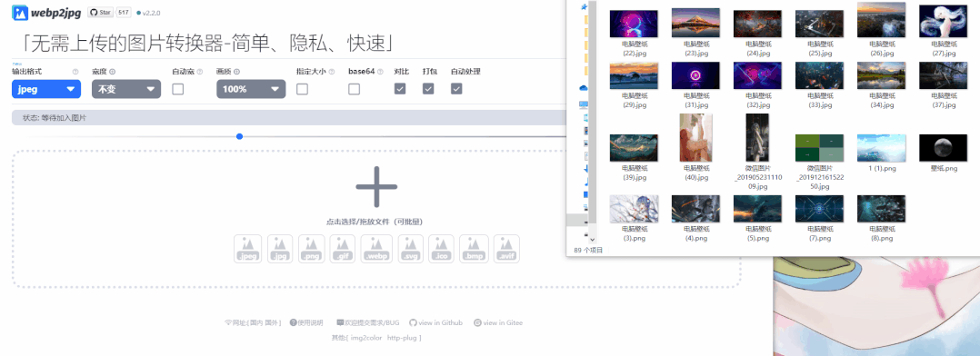Click help icon next to 指定大小
Viewport: 980px width, 356px height.
[332, 72]
